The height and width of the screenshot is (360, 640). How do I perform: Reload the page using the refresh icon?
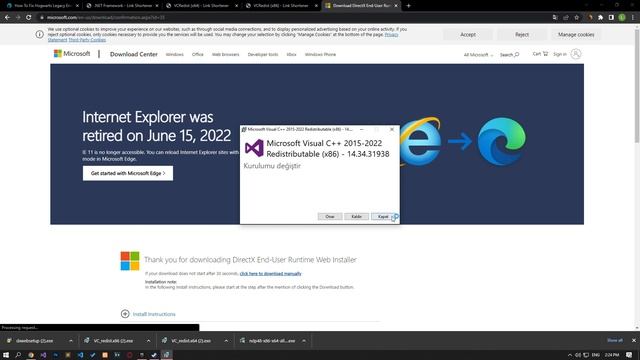(x=29, y=18)
